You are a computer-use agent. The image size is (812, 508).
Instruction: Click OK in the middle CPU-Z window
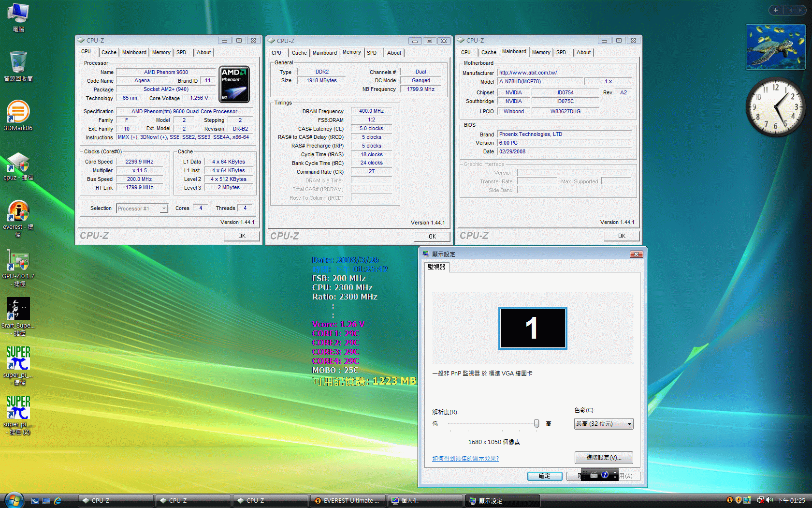432,237
